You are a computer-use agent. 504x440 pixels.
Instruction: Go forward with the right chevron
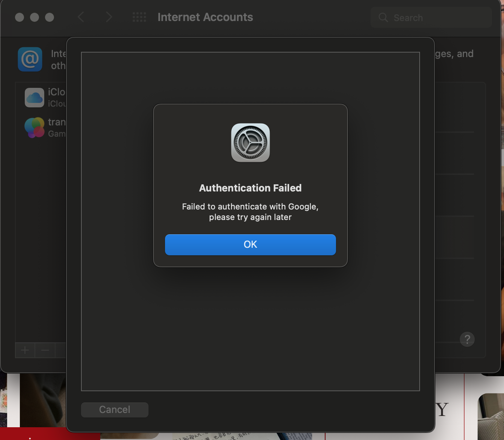[109, 17]
